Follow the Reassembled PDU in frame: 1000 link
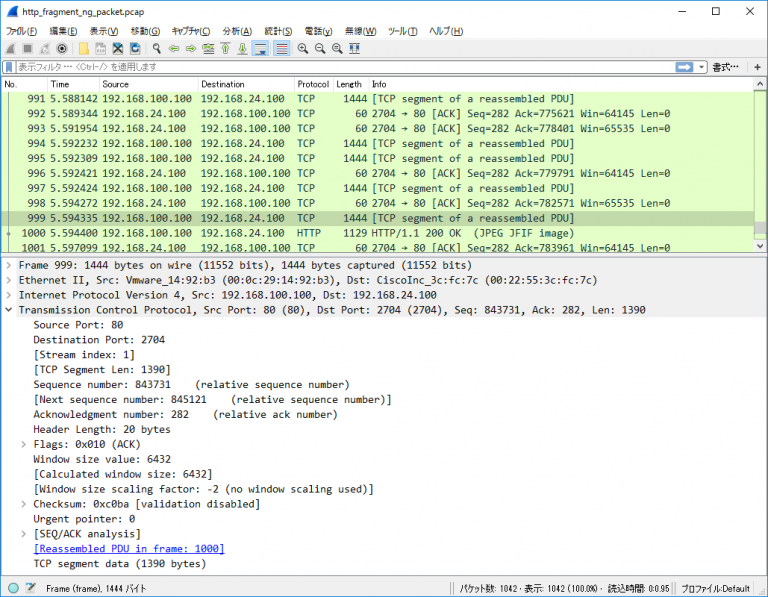The width and height of the screenshot is (768, 597). pos(129,549)
